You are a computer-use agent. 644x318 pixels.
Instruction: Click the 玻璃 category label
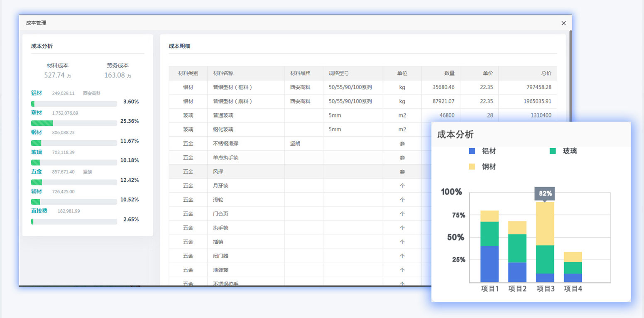[37, 152]
